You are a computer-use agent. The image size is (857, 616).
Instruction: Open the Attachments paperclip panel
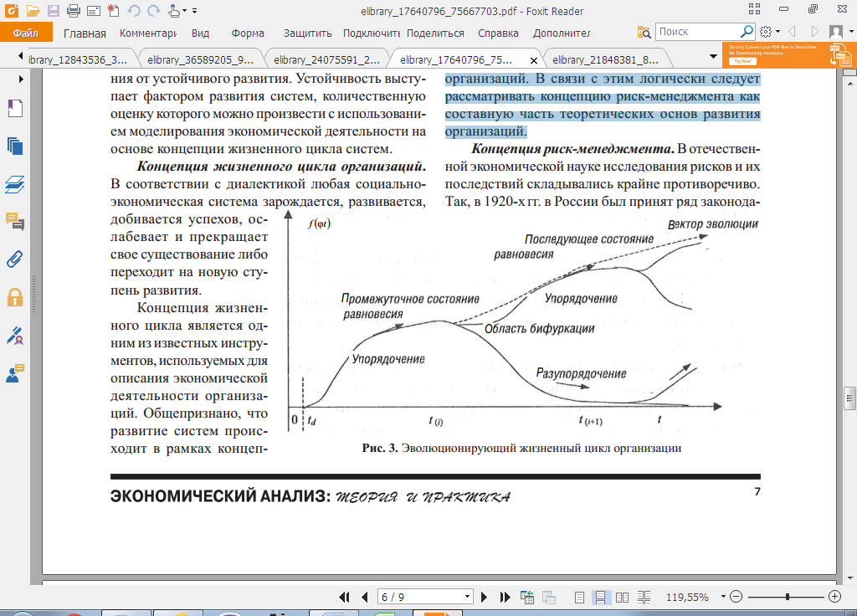pyautogui.click(x=14, y=258)
